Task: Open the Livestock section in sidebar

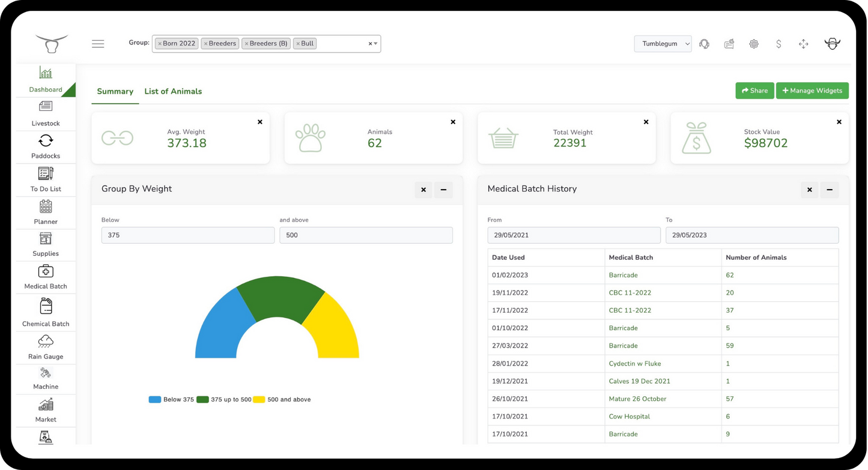Action: coord(46,113)
